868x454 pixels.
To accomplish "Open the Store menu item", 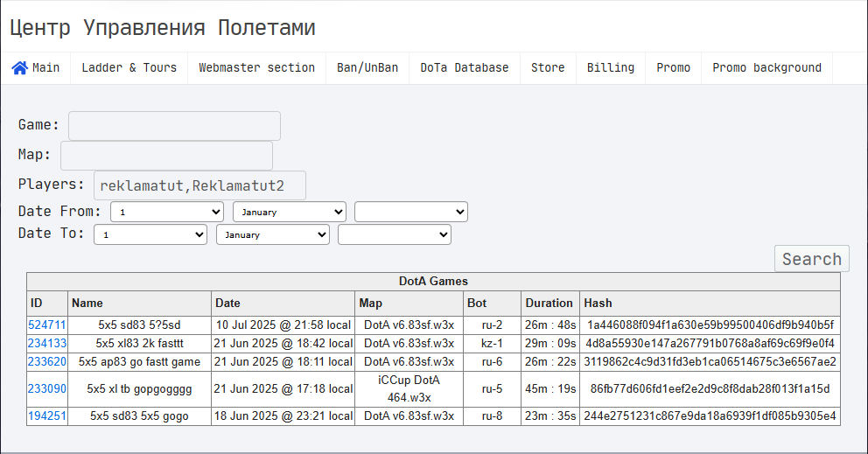I will pyautogui.click(x=548, y=68).
